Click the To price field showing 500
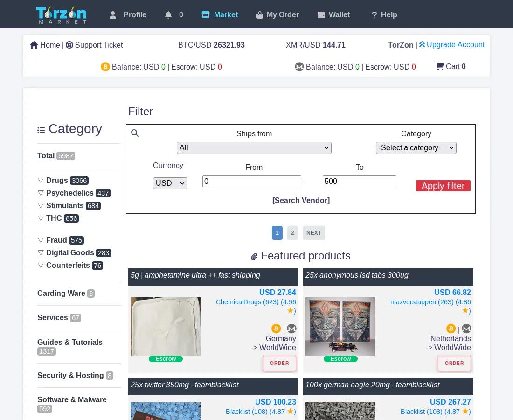This screenshot has width=513, height=420. pyautogui.click(x=359, y=182)
